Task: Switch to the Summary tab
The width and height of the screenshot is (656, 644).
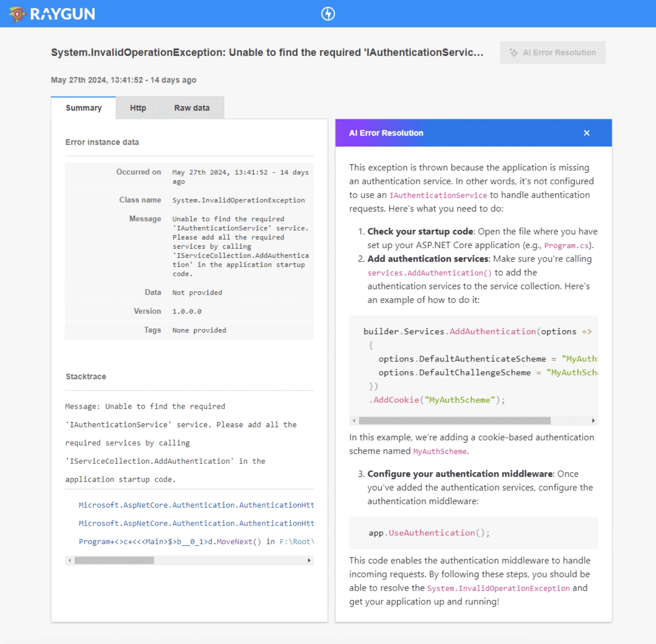Action: coord(83,108)
